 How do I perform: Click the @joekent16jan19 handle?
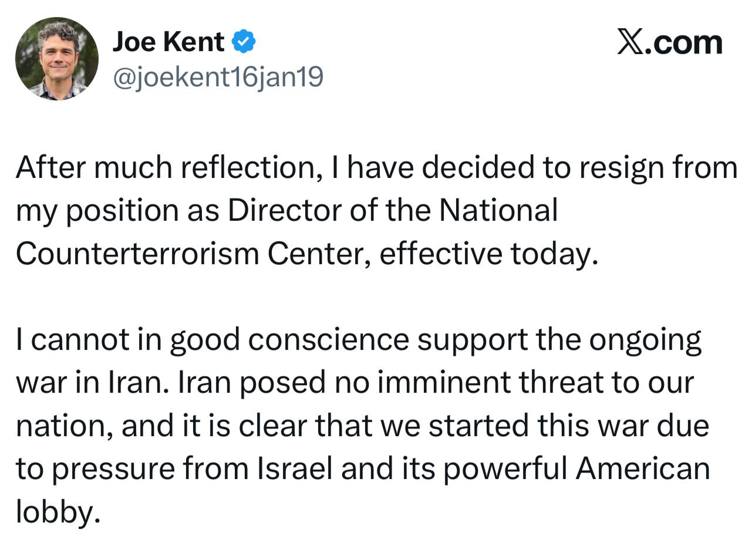[218, 77]
